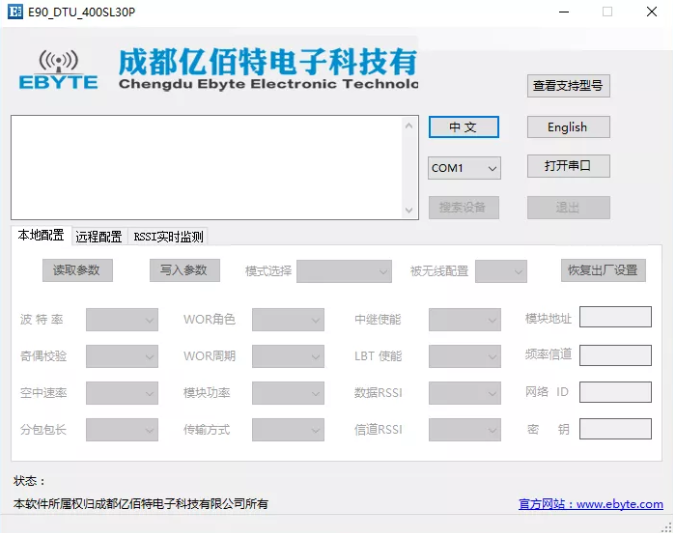Click the 状态 status label
The width and height of the screenshot is (673, 533).
pyautogui.click(x=29, y=481)
